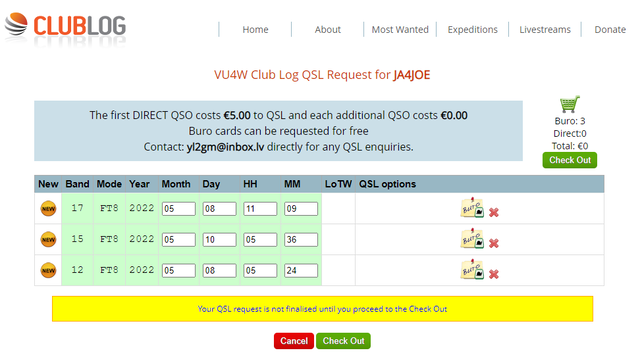Edit MM field showing 36
This screenshot has height=361, width=640.
pos(301,240)
